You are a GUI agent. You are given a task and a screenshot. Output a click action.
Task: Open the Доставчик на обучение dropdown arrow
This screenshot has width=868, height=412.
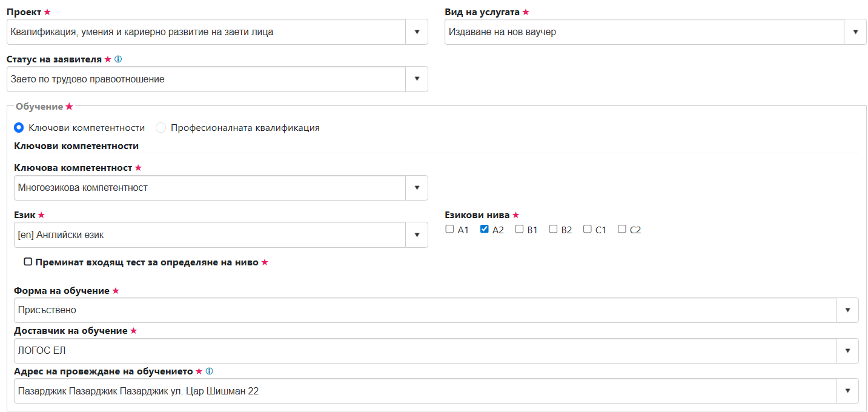pyautogui.click(x=847, y=351)
